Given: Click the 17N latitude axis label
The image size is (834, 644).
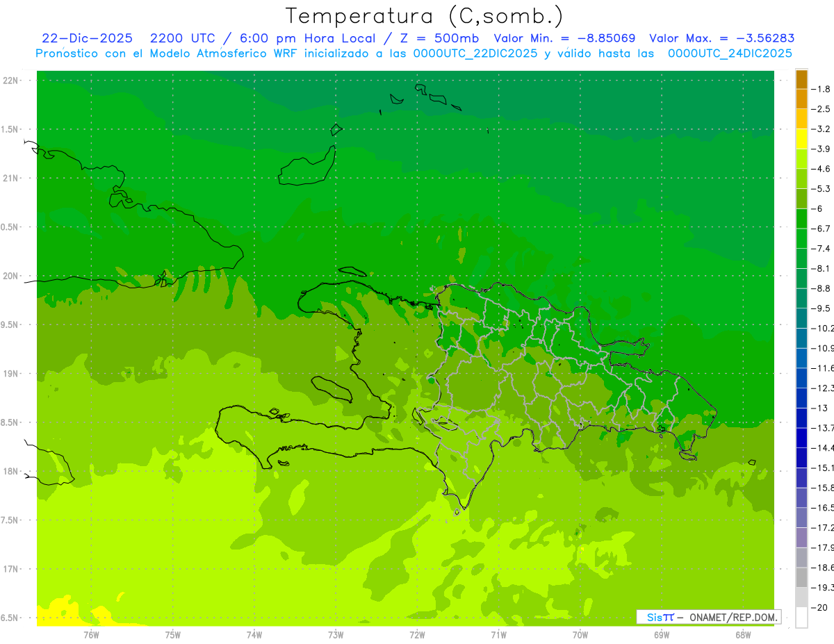Looking at the screenshot, I should tap(12, 568).
